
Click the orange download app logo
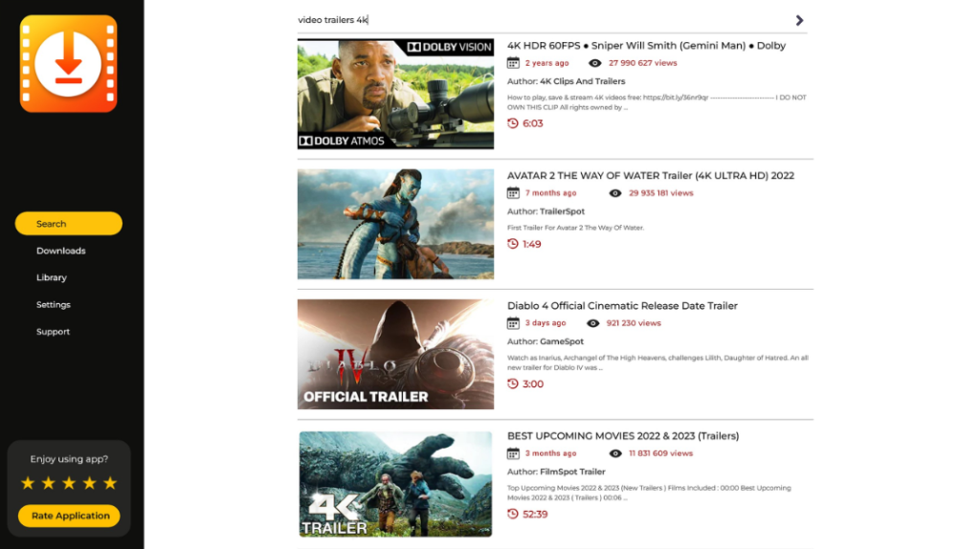point(68,64)
